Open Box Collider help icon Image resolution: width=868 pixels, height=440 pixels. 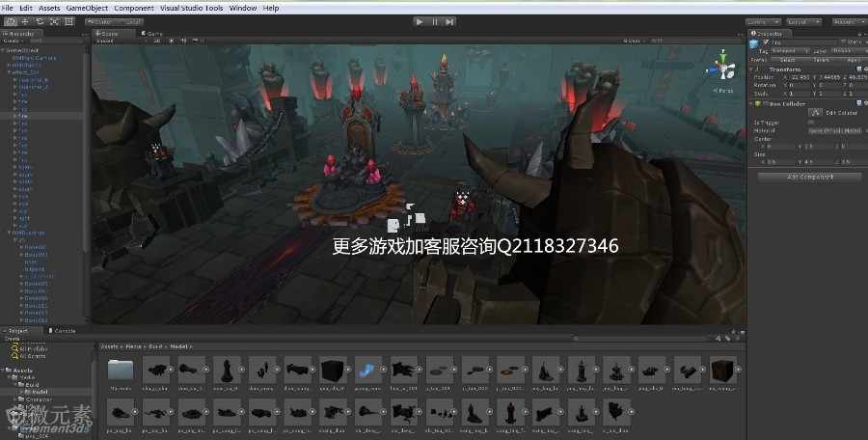click(x=859, y=103)
